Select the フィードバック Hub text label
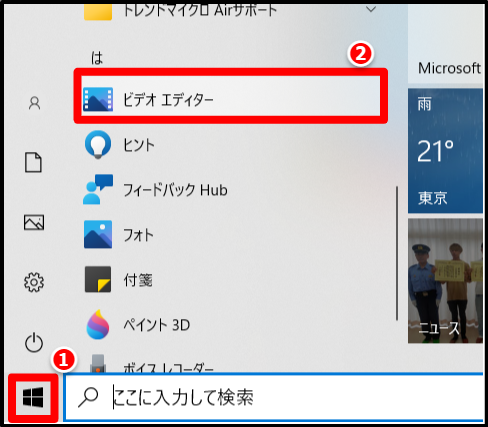 tap(175, 190)
